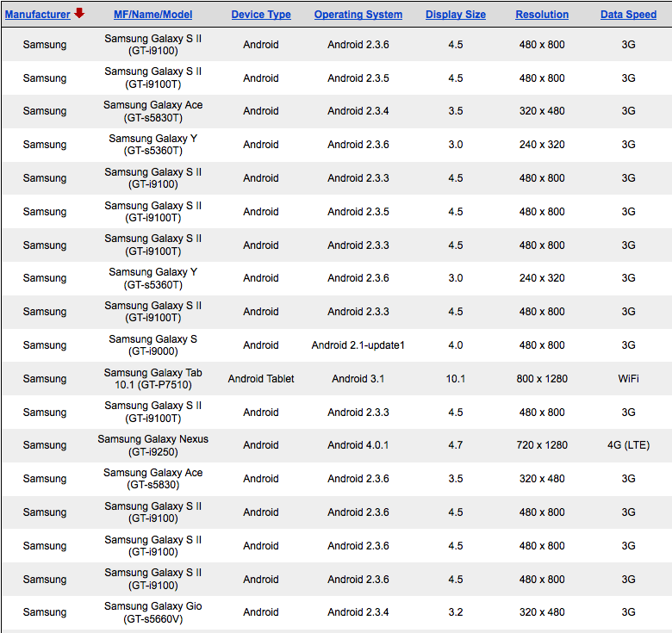Select '3G' in the Galaxy Gio row
The height and width of the screenshot is (633, 672).
pyautogui.click(x=628, y=612)
